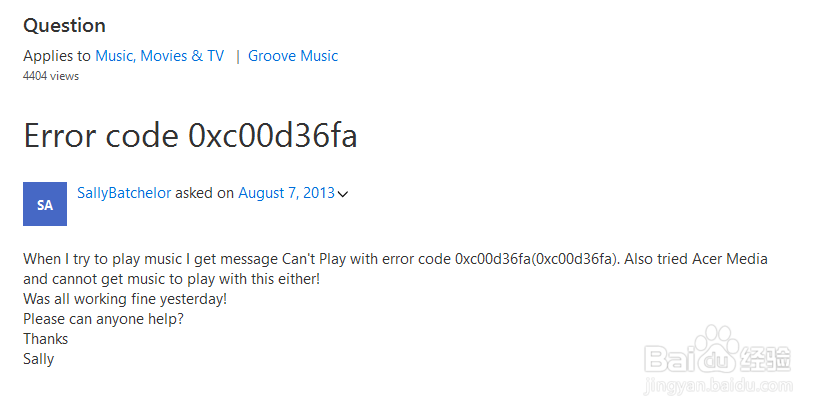Click the Error code 0xc00d36fa title
This screenshot has width=840, height=415.
pos(190,136)
